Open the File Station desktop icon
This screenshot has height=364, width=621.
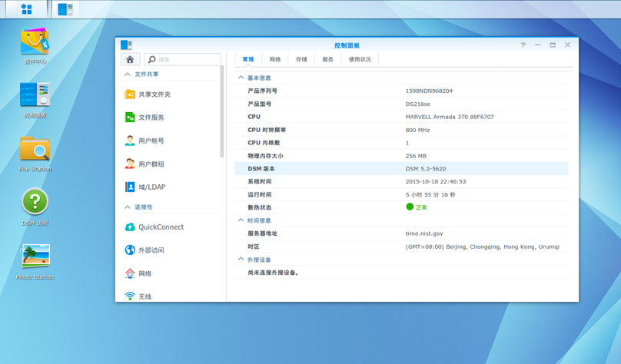35,151
